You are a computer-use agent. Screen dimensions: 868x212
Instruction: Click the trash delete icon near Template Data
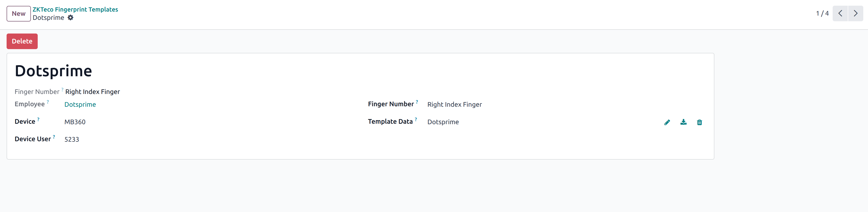pos(700,122)
